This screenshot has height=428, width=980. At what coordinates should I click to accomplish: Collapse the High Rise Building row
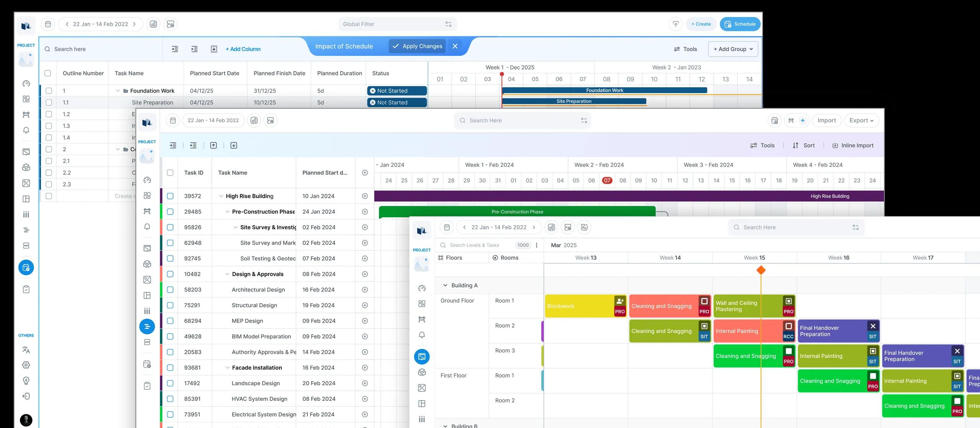coord(221,196)
